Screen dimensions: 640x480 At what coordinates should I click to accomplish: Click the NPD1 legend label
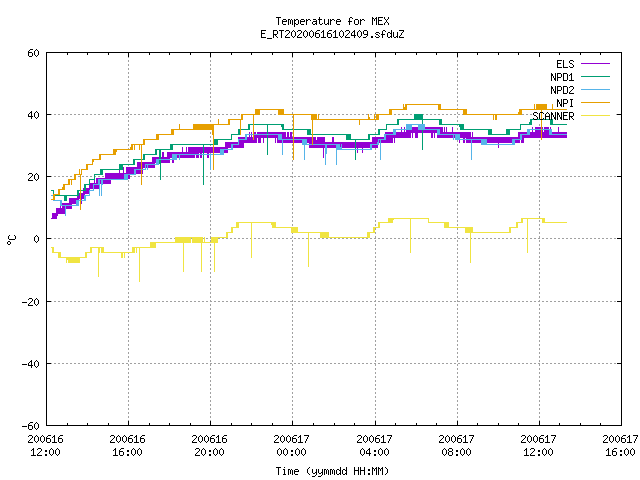tap(562, 77)
